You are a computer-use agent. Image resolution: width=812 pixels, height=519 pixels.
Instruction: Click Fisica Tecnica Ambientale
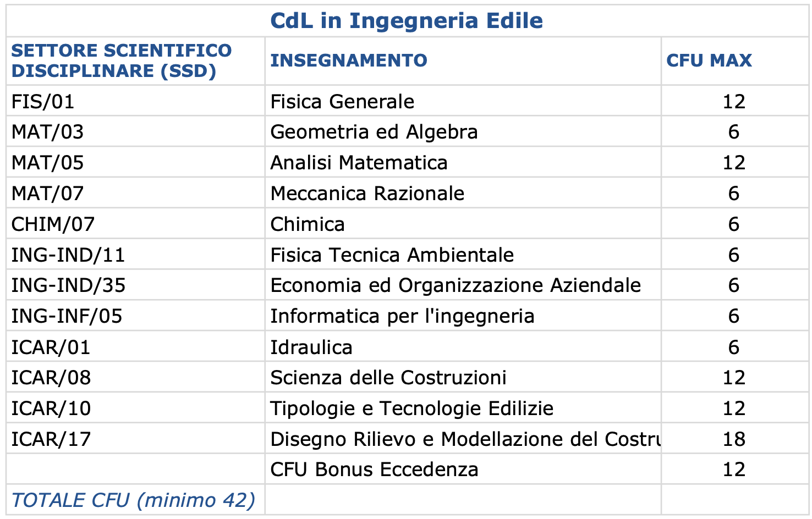tap(392, 255)
